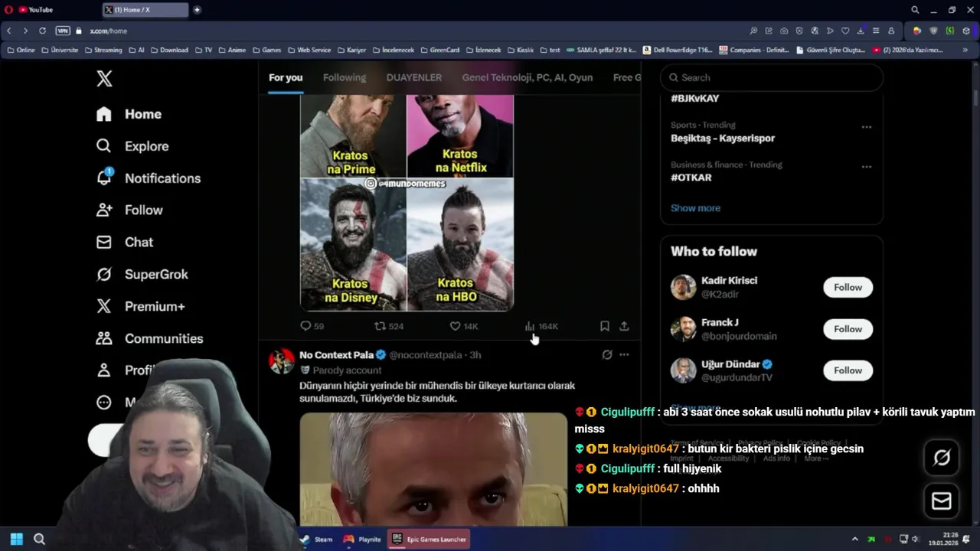Select the Home / X browser tab
The image size is (980, 551).
145,10
